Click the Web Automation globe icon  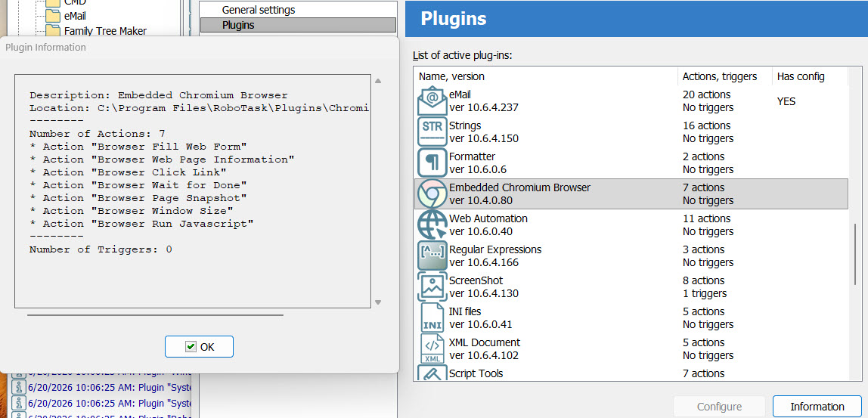[x=432, y=224]
